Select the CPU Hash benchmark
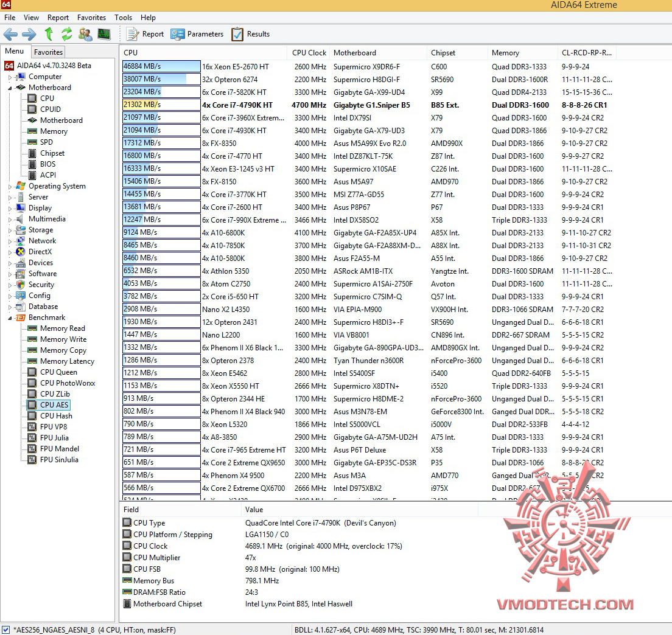This screenshot has height=635, width=672. coord(56,416)
